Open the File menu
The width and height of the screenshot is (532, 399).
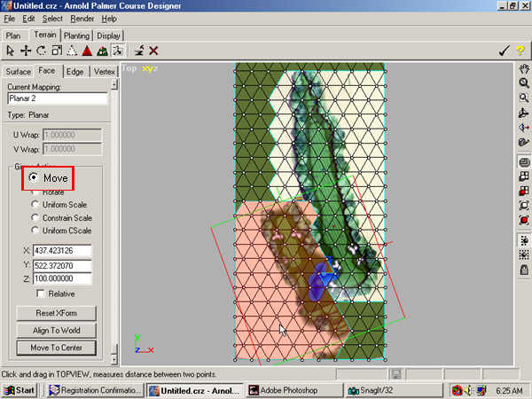(9, 19)
